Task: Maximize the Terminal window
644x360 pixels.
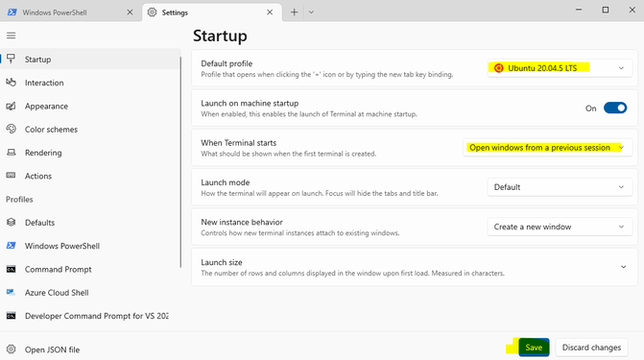Action: tap(606, 10)
